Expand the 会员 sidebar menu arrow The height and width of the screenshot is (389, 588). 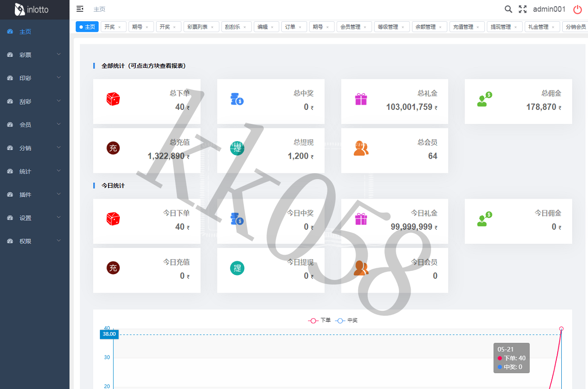[59, 124]
